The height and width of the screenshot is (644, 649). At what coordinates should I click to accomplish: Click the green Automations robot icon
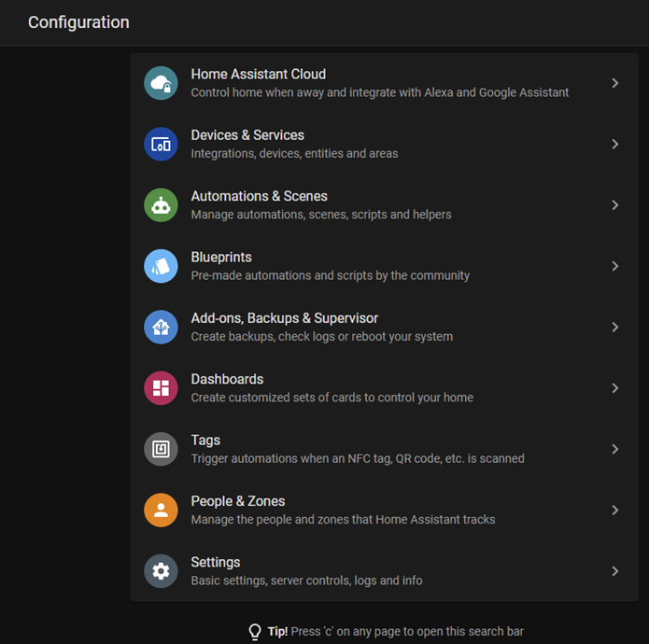pos(161,205)
